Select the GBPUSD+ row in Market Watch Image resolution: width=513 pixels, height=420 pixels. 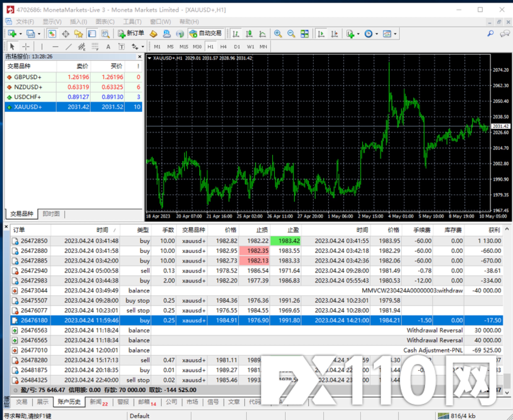click(x=28, y=77)
